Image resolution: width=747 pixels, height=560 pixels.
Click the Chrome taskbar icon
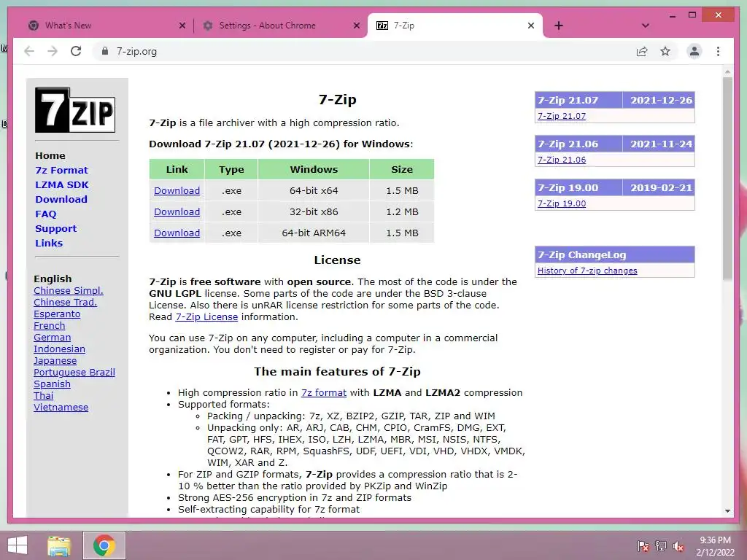point(104,545)
